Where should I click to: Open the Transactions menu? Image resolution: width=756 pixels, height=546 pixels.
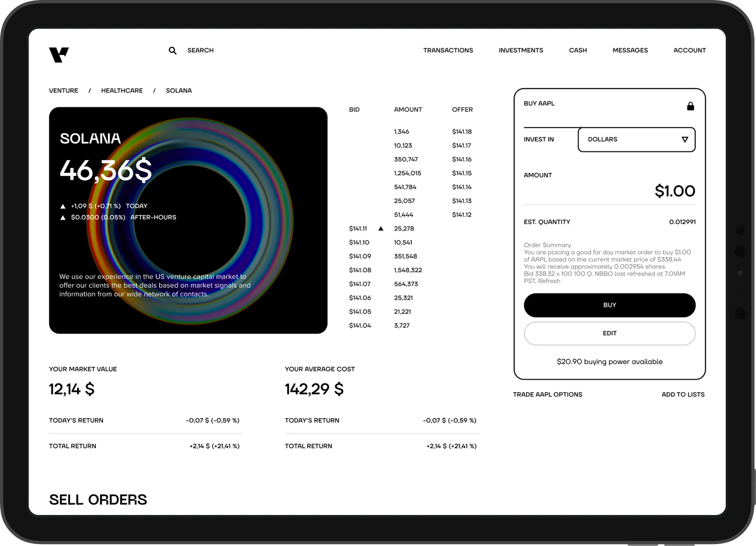coord(448,50)
